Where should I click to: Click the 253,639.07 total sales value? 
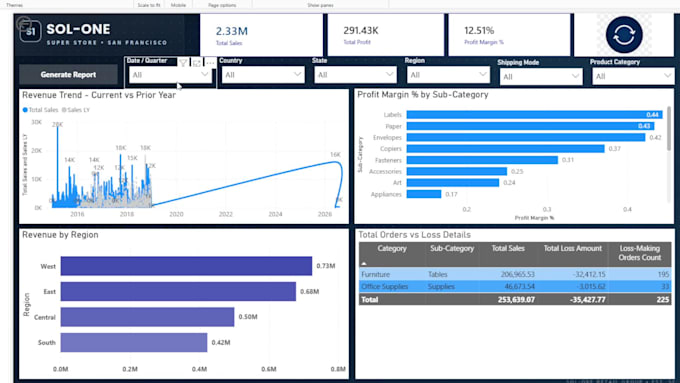(x=516, y=300)
